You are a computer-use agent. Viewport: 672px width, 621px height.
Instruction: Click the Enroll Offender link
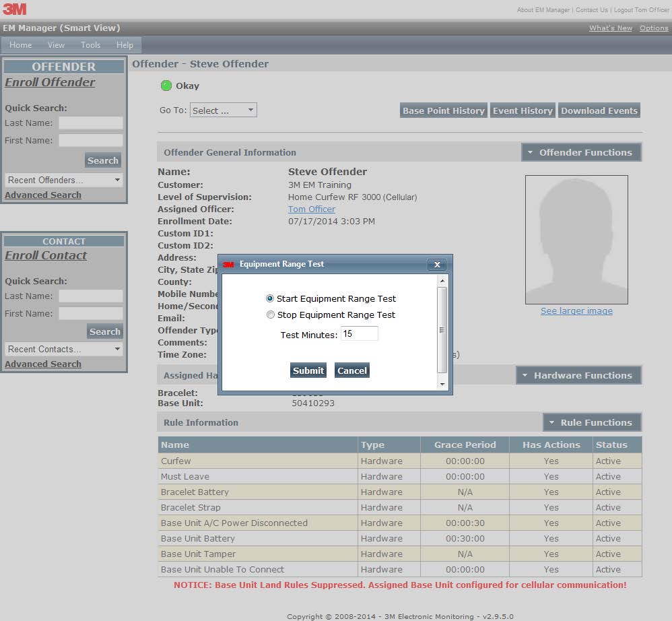(50, 82)
